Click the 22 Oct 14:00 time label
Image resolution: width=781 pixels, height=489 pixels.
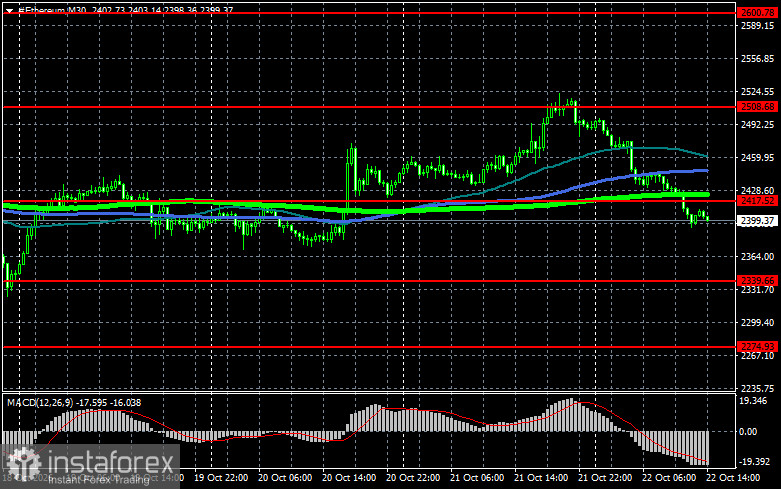733,478
